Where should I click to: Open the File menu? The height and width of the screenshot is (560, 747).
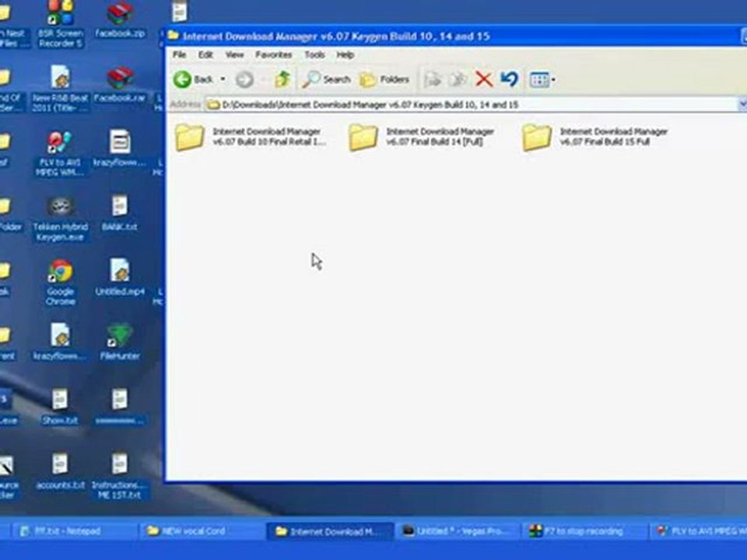pos(179,54)
